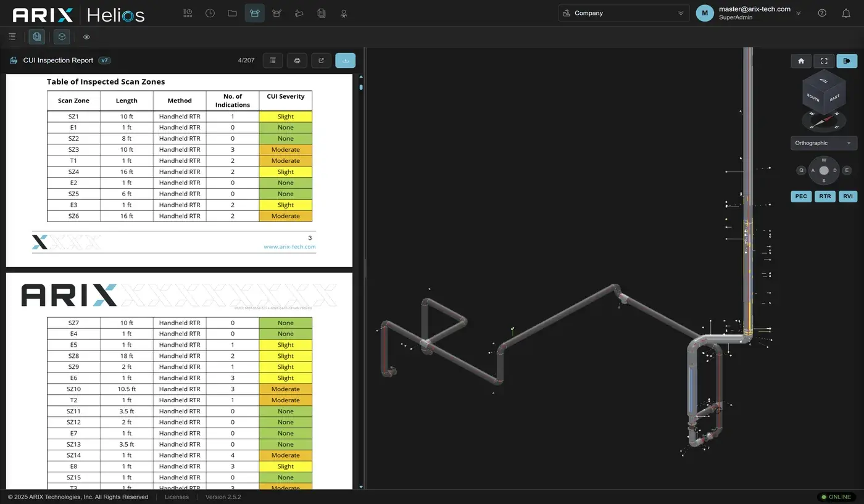
Task: Open the notifications bell
Action: click(846, 13)
